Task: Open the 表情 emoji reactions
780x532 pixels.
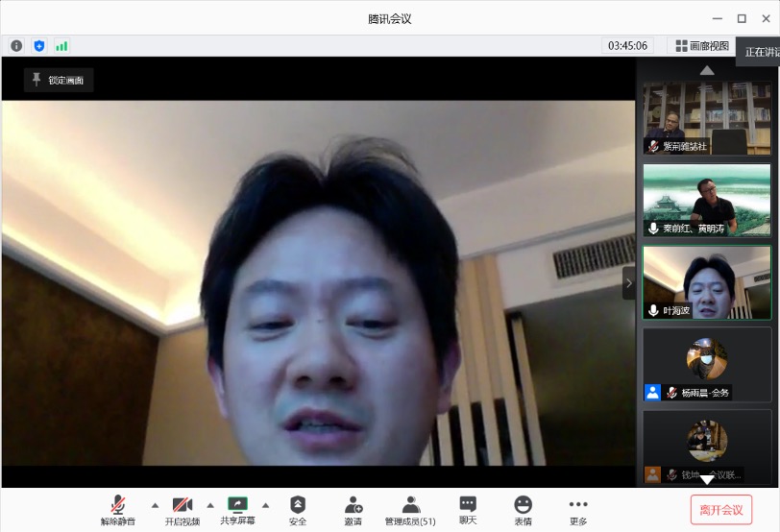Action: point(523,505)
